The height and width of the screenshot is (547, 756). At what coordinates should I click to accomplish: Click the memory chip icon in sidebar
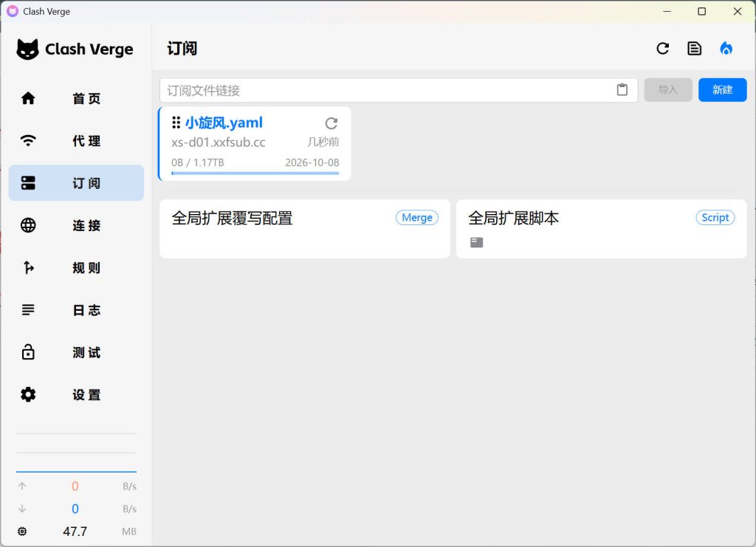point(22,531)
